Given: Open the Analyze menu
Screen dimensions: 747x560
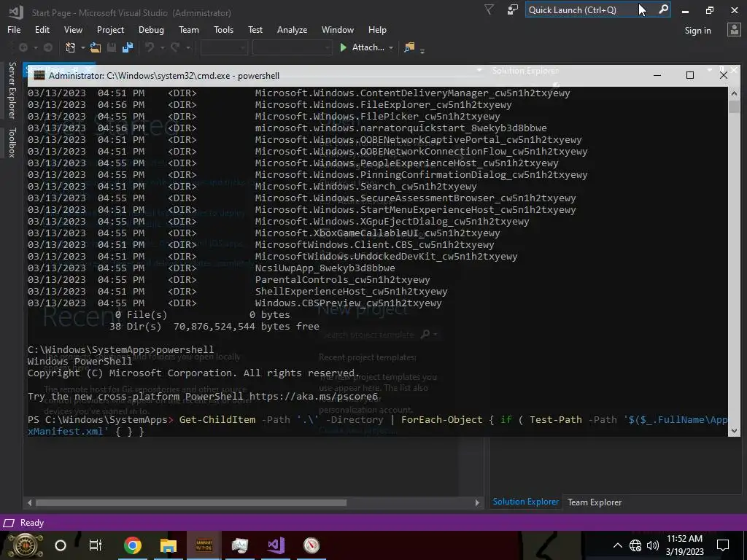Looking at the screenshot, I should (x=292, y=29).
